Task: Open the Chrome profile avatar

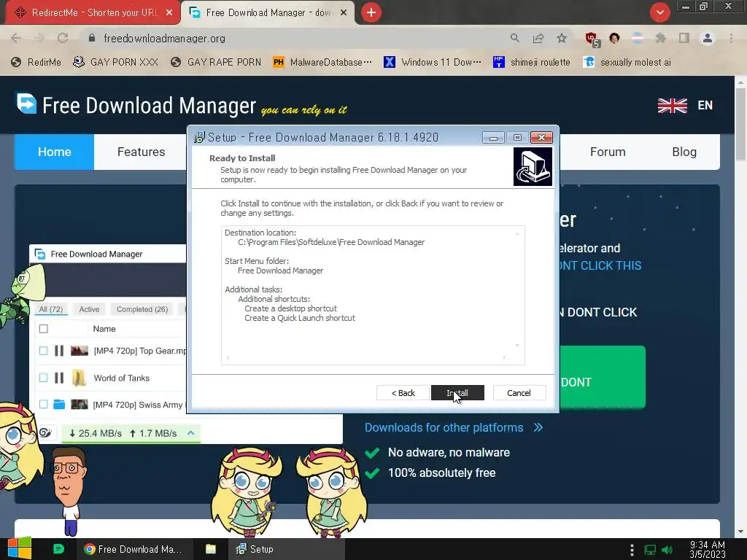Action: pyautogui.click(x=708, y=38)
